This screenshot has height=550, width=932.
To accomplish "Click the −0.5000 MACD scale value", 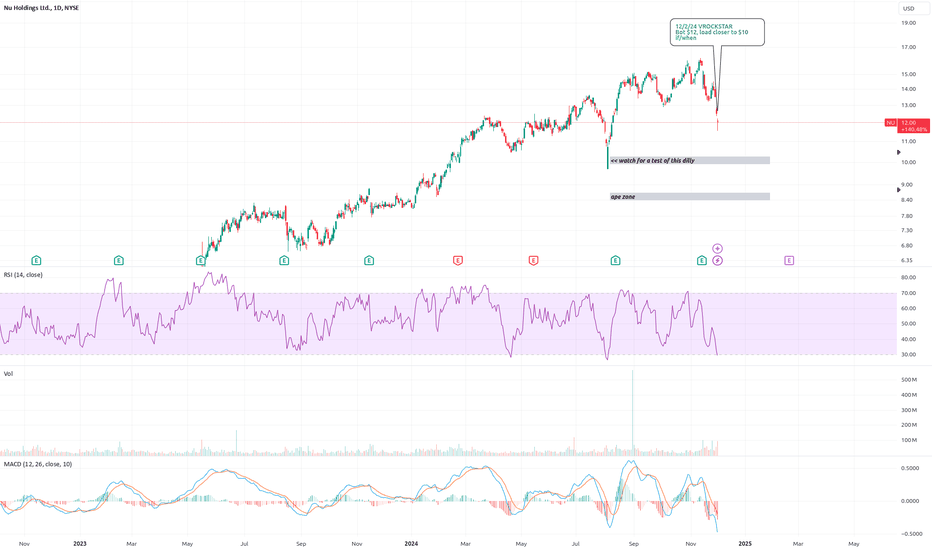I will pyautogui.click(x=910, y=534).
